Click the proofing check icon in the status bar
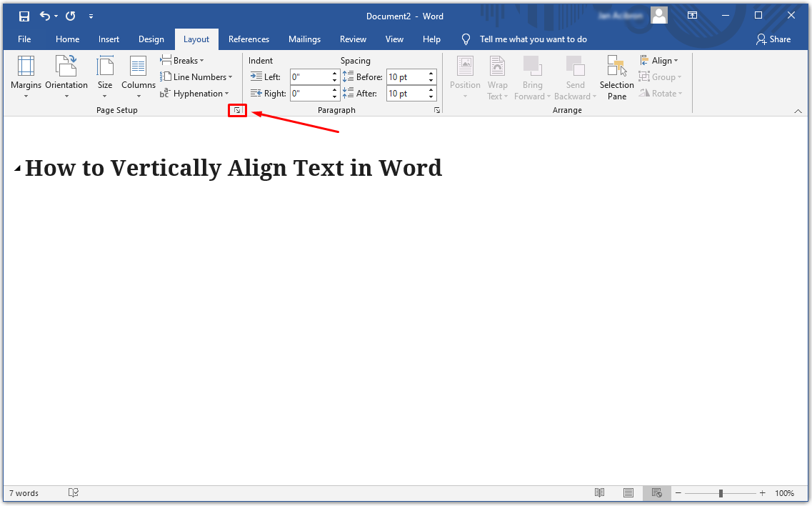The height and width of the screenshot is (506, 812). [73, 493]
